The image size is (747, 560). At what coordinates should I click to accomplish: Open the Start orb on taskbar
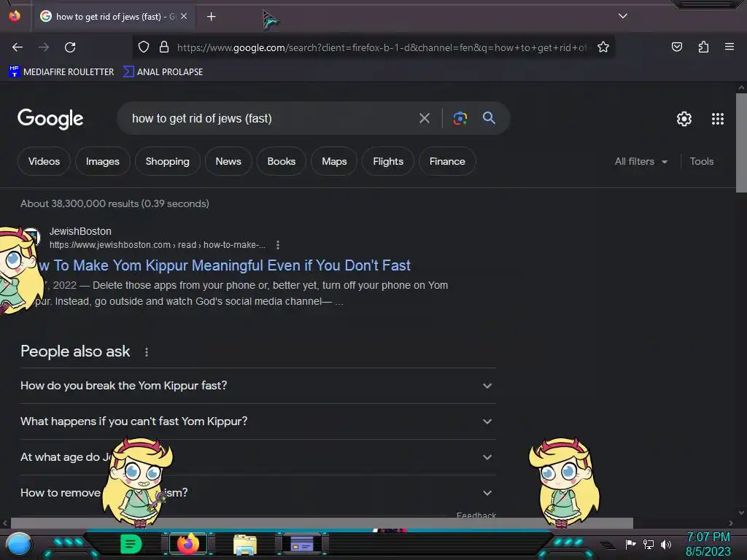pos(19,544)
